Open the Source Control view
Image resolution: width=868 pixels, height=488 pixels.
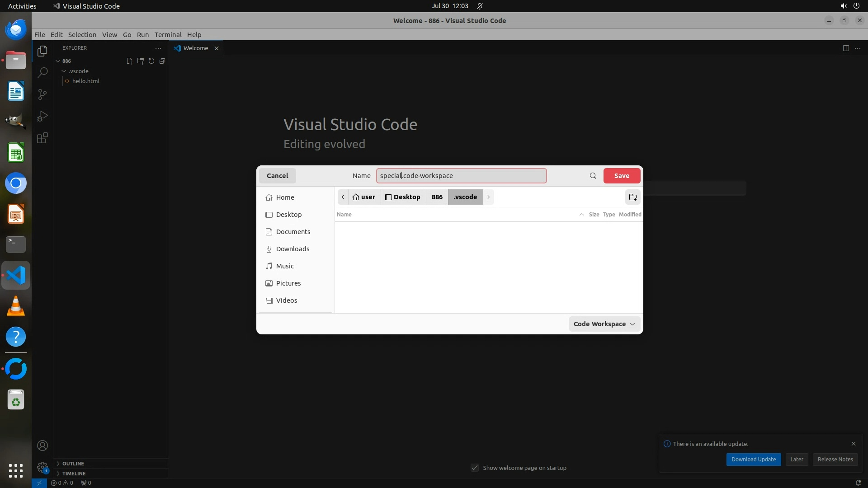click(42, 94)
